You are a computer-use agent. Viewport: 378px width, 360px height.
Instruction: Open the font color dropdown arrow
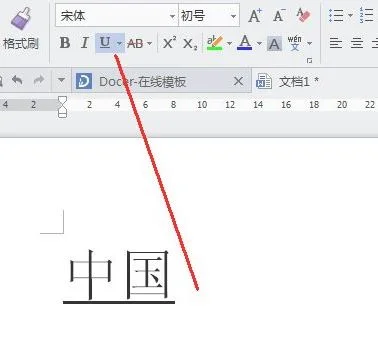tap(259, 43)
